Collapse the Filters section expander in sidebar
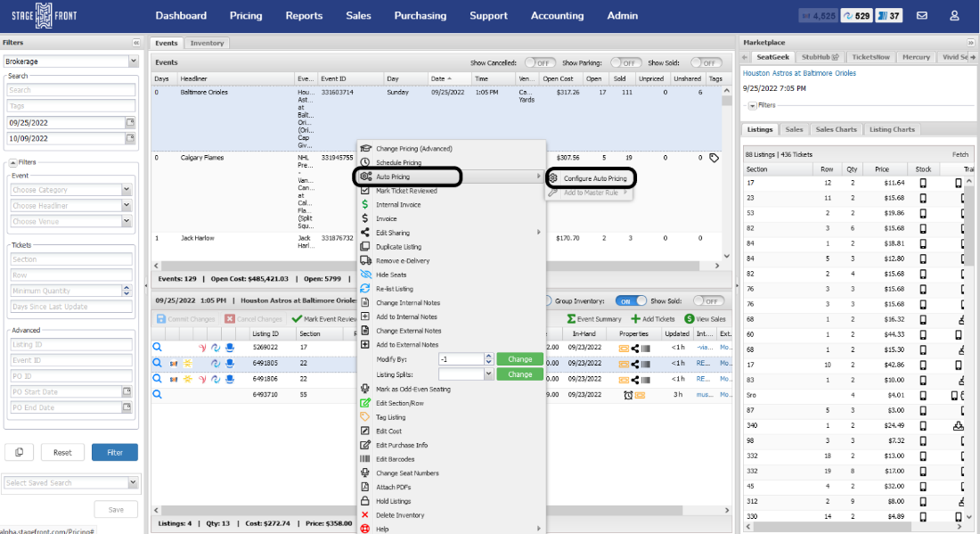Viewport: 980px width, 534px height. click(12, 162)
